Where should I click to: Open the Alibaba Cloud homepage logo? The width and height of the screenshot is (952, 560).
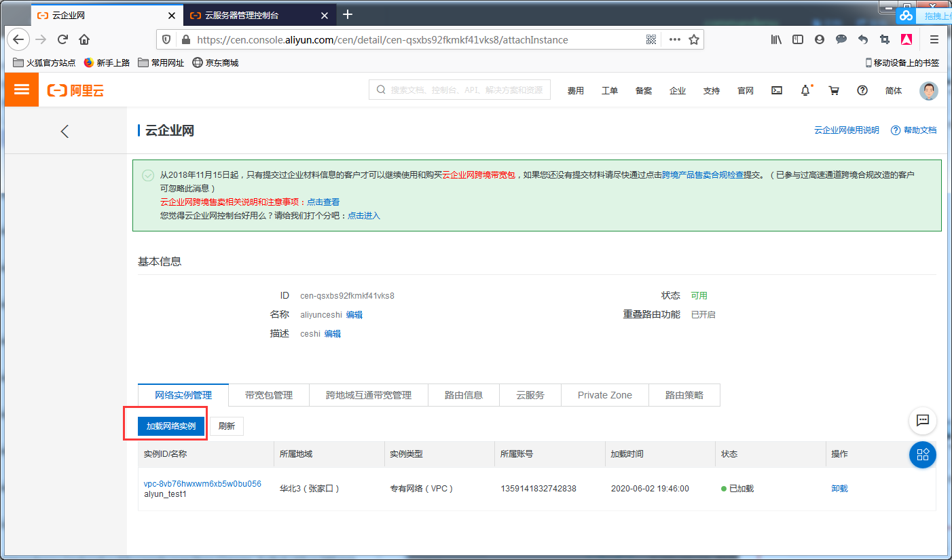(75, 90)
